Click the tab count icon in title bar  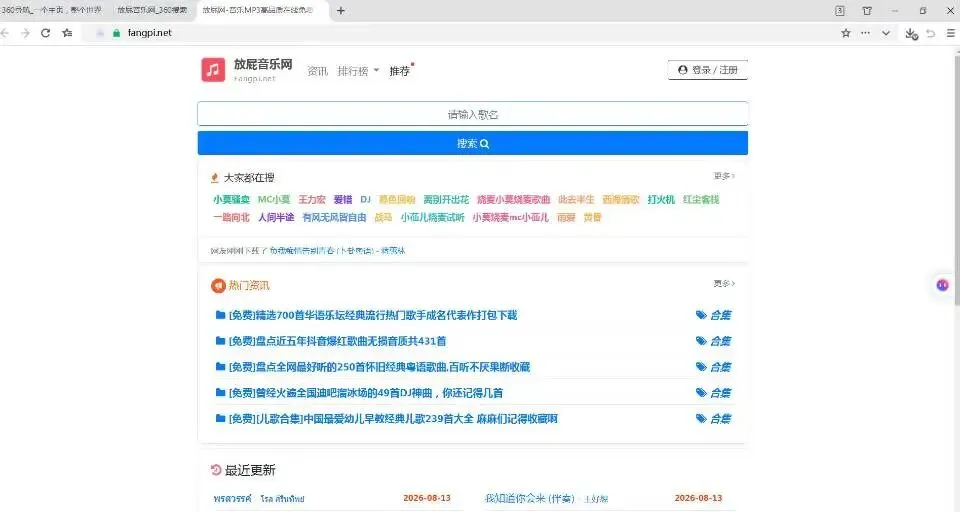pyautogui.click(x=839, y=10)
